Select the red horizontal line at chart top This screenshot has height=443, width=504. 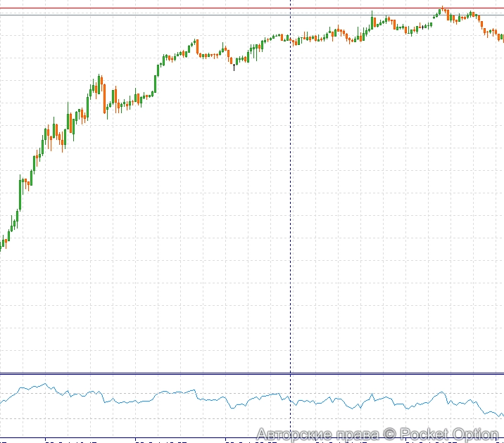[211, 8]
